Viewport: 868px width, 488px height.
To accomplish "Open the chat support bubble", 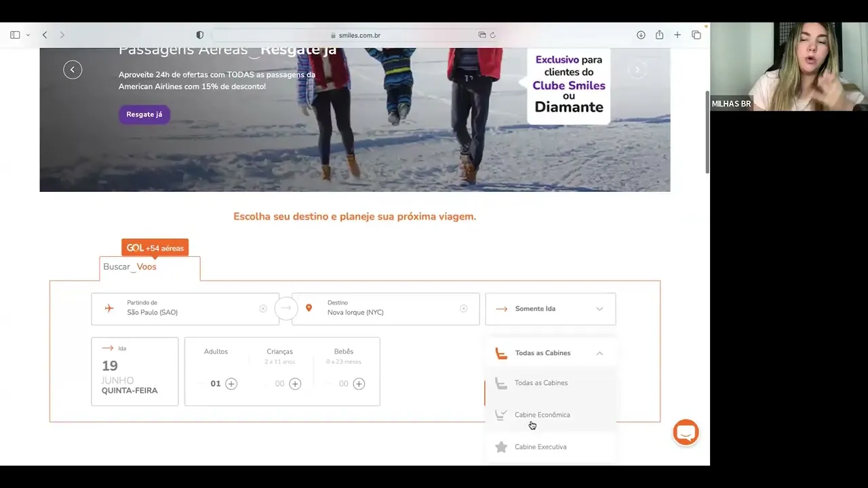I will coord(686,432).
